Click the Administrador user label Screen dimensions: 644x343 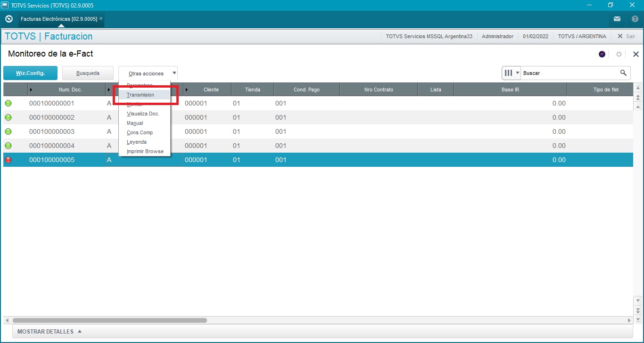pyautogui.click(x=497, y=36)
